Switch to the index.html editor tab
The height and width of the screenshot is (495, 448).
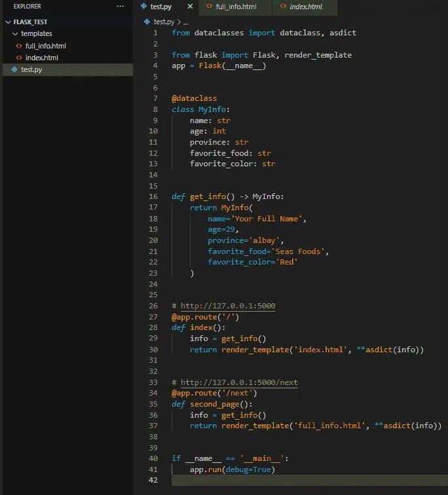306,7
